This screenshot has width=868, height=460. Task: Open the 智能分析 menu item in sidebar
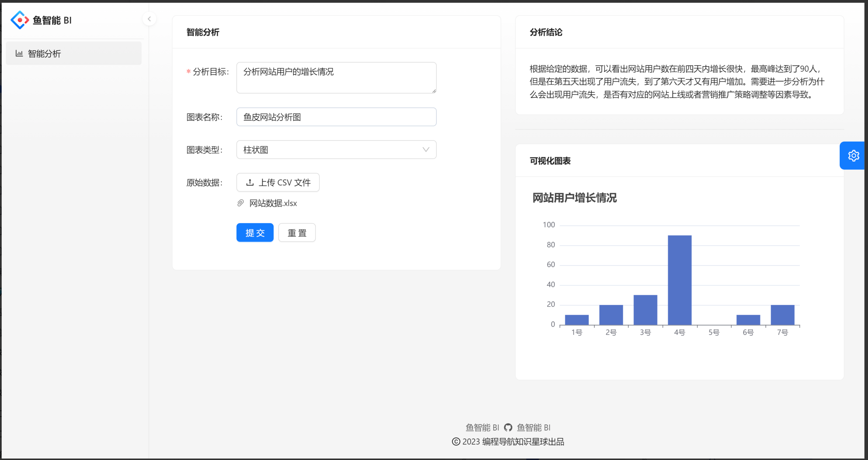point(74,53)
